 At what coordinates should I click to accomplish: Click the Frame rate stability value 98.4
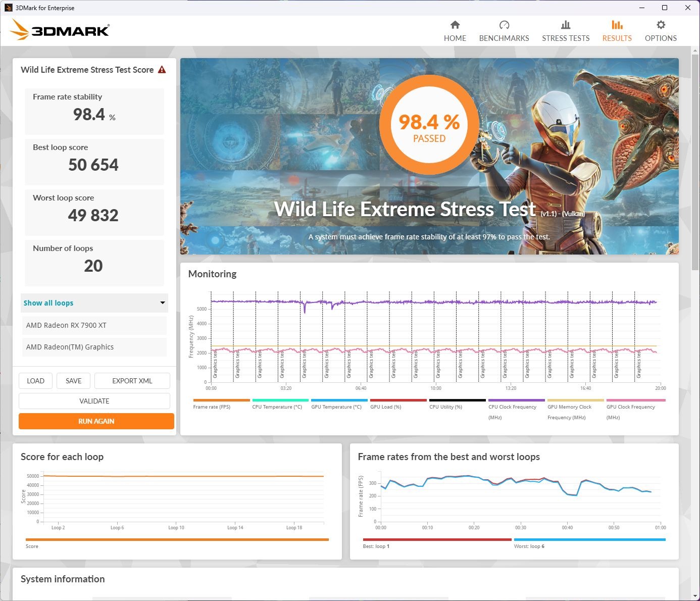[x=94, y=115]
